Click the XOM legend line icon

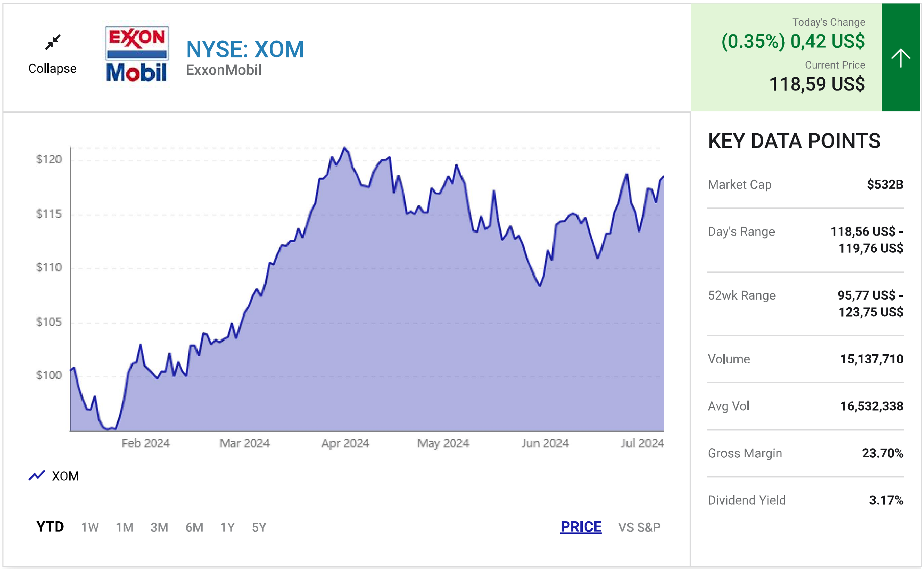click(x=37, y=476)
